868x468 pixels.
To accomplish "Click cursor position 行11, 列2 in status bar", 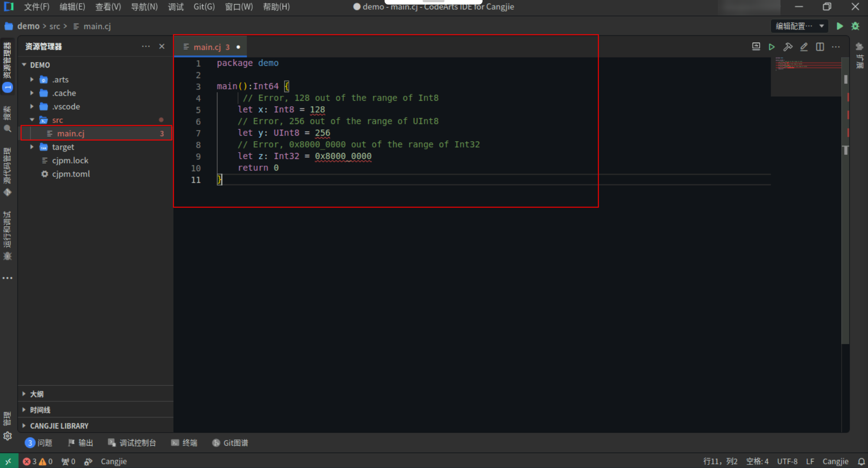I will point(720,461).
